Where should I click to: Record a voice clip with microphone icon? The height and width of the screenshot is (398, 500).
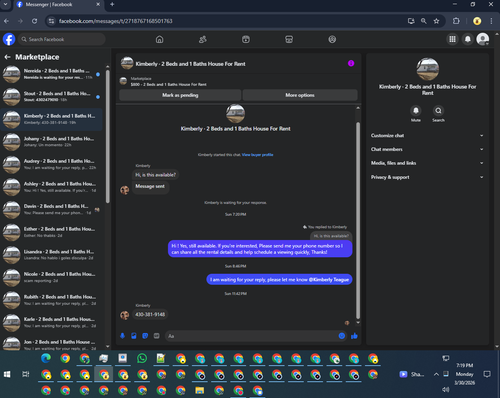click(122, 336)
